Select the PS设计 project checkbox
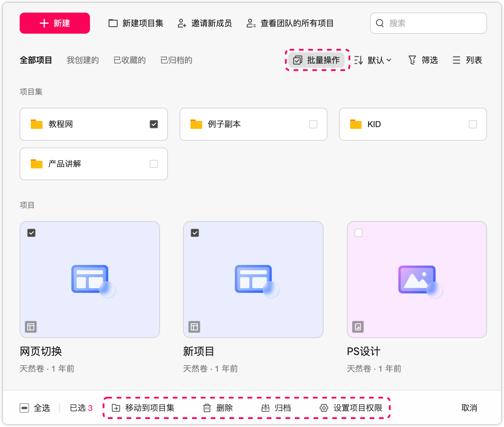The height and width of the screenshot is (427, 504). [x=358, y=233]
